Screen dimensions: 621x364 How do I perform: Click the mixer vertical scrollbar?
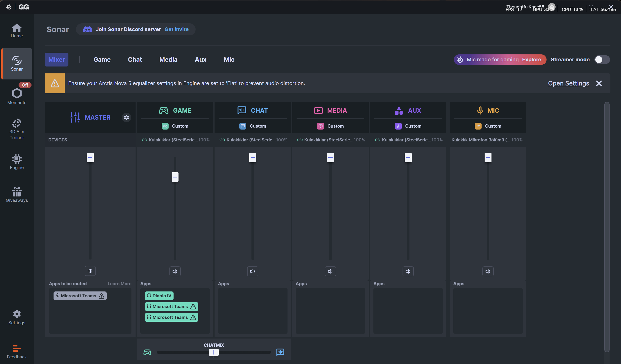pyautogui.click(x=607, y=227)
